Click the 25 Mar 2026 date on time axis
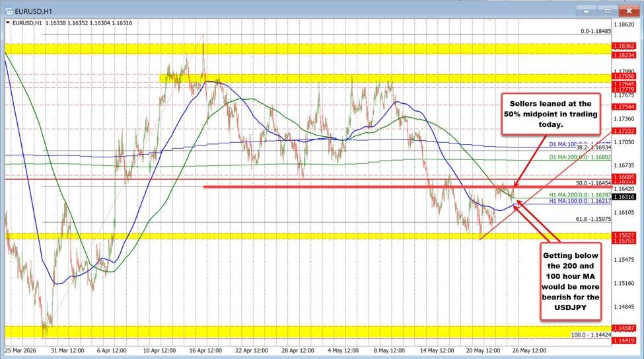This screenshot has height=359, width=644. pyautogui.click(x=20, y=351)
